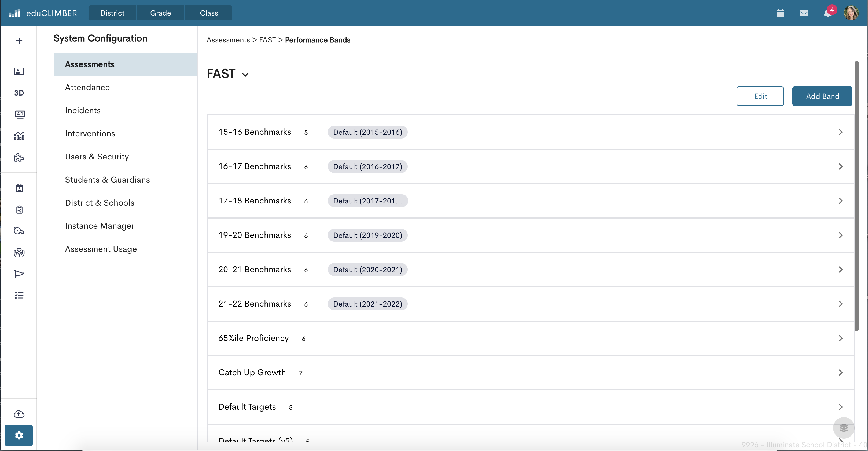Open the puzzle piece sidebar icon

pyautogui.click(x=19, y=157)
